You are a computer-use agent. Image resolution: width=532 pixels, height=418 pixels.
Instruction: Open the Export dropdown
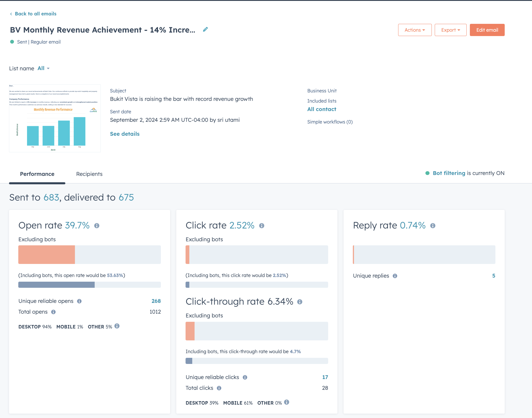point(450,30)
